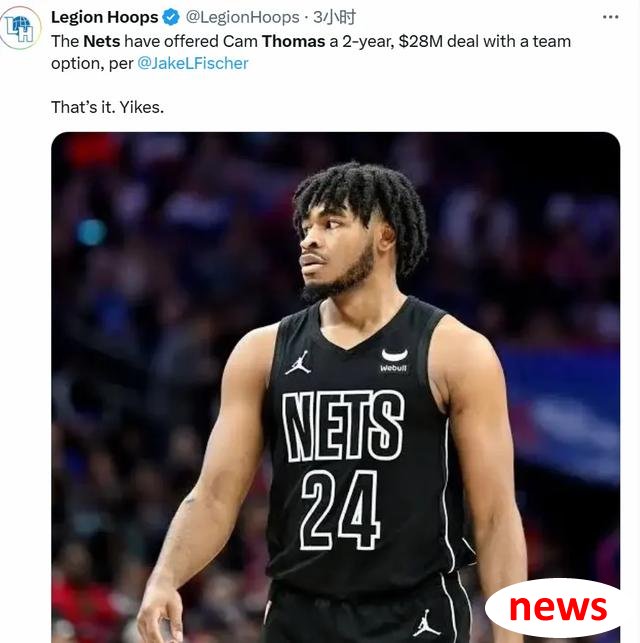Click the teal light in the blurred crowd background
This screenshot has height=643, width=640.
pyautogui.click(x=91, y=232)
